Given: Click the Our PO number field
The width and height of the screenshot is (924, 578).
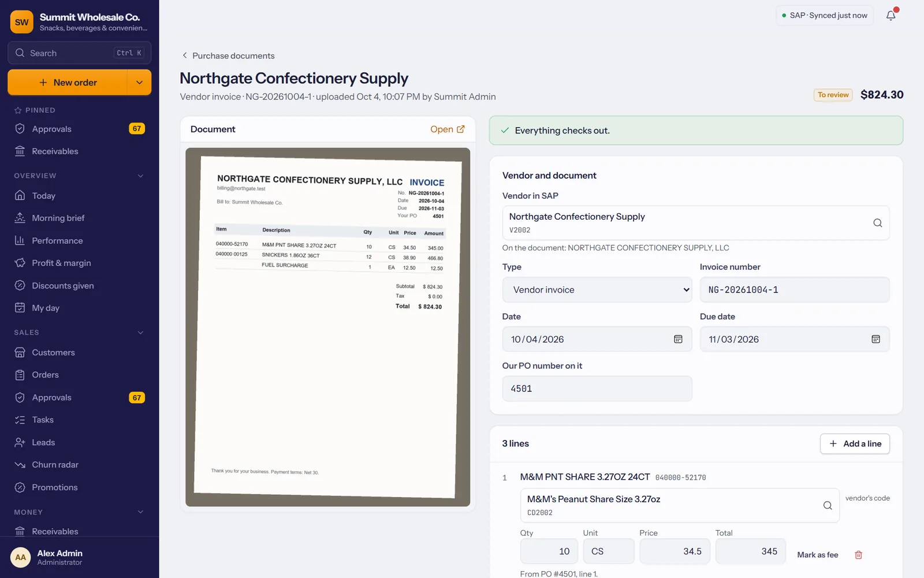Looking at the screenshot, I should 597,389.
